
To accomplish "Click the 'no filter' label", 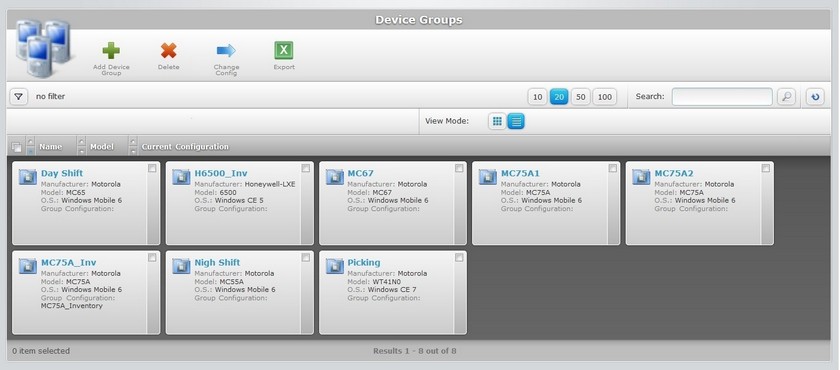I will (50, 97).
